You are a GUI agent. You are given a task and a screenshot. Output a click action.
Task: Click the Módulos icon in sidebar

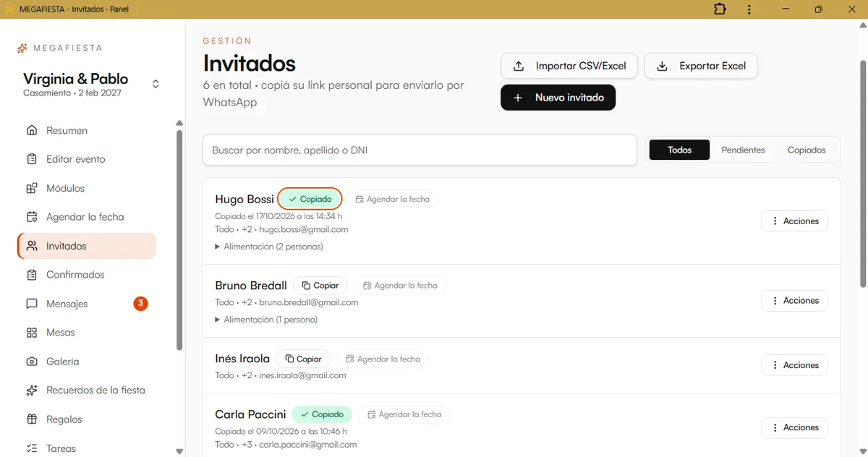[32, 188]
